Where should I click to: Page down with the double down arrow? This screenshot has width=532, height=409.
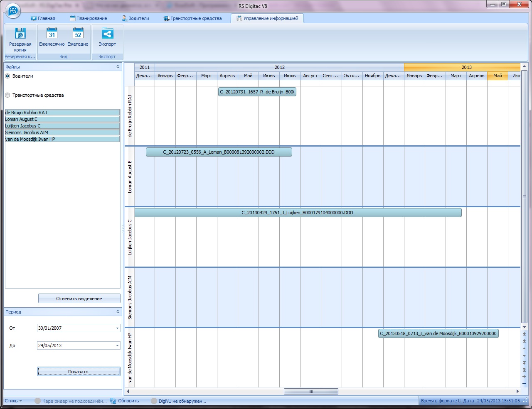coord(524,362)
